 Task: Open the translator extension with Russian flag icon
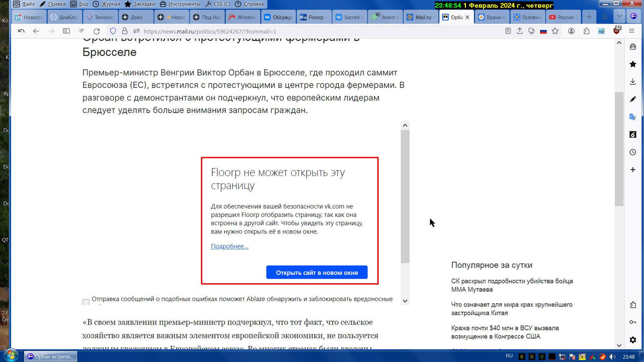point(543,31)
